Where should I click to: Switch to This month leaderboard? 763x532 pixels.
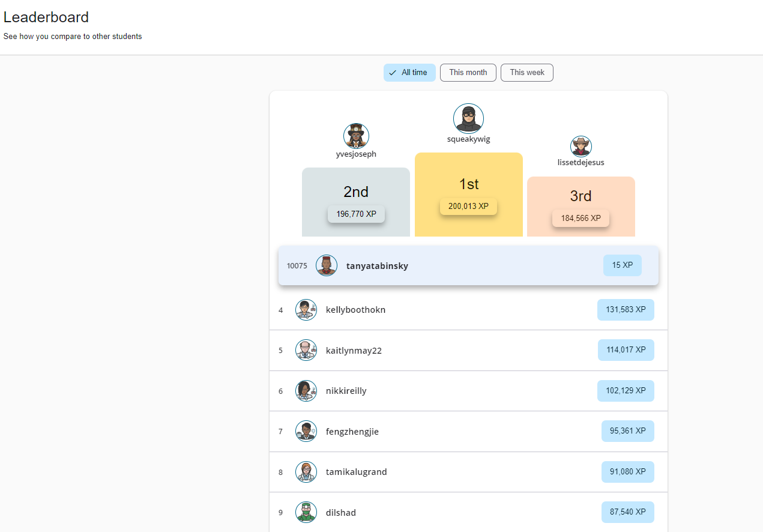pyautogui.click(x=468, y=73)
